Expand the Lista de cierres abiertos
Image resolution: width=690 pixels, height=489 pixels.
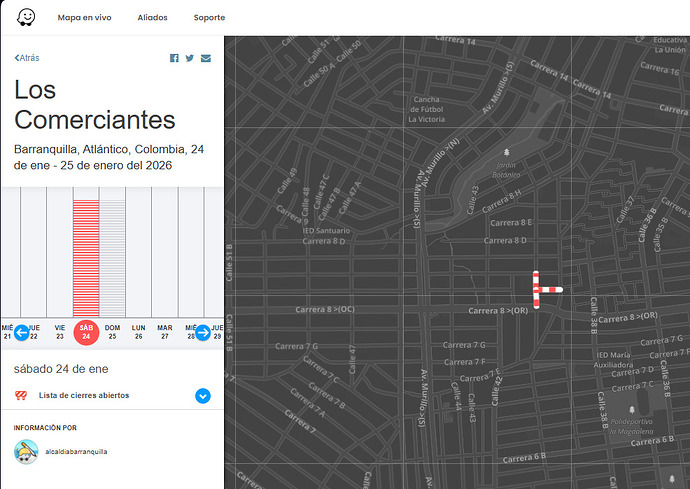pos(203,396)
